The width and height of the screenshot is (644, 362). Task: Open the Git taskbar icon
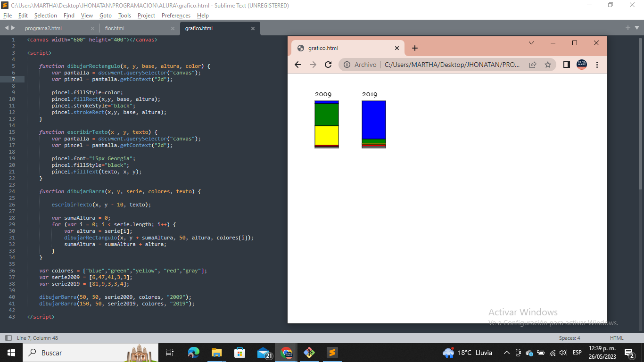coord(309,353)
